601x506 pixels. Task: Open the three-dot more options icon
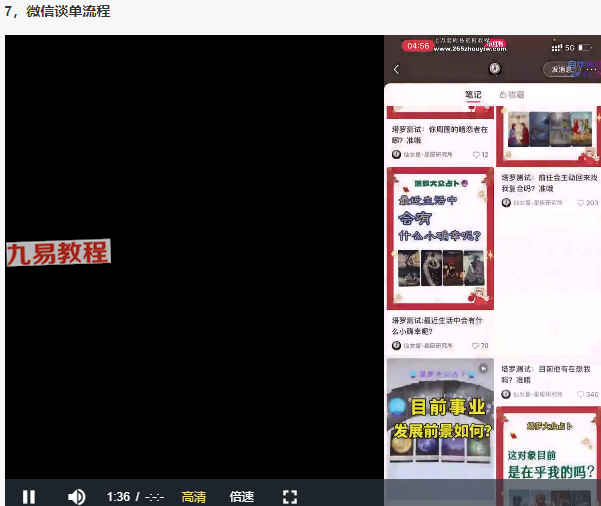point(592,69)
